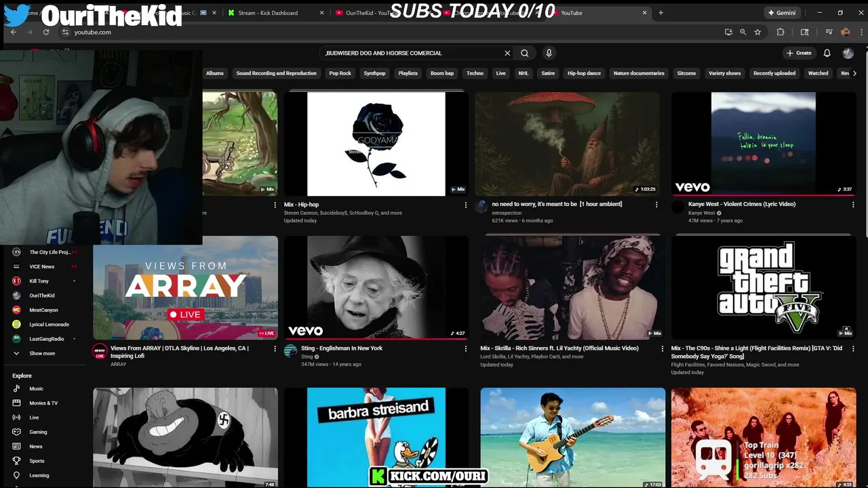Click the YouTube search magnifier button

pyautogui.click(x=525, y=53)
